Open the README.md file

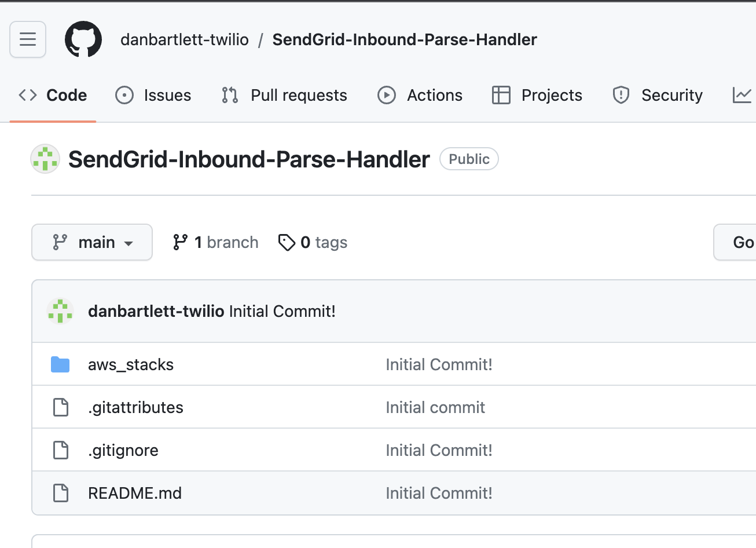coord(135,493)
